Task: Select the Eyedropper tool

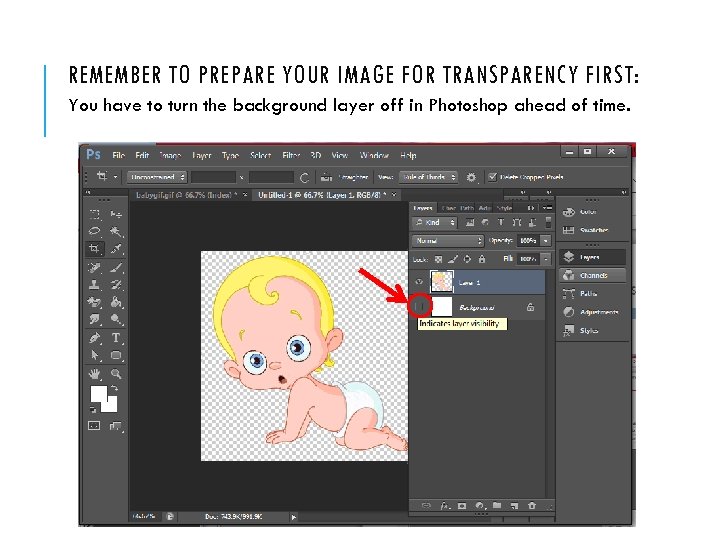Action: pos(116,248)
